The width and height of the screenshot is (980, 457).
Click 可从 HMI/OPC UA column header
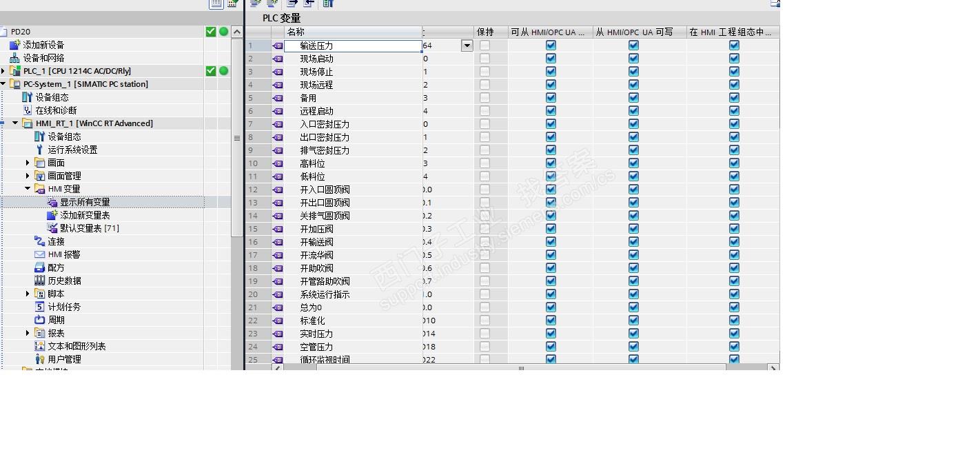pos(550,32)
